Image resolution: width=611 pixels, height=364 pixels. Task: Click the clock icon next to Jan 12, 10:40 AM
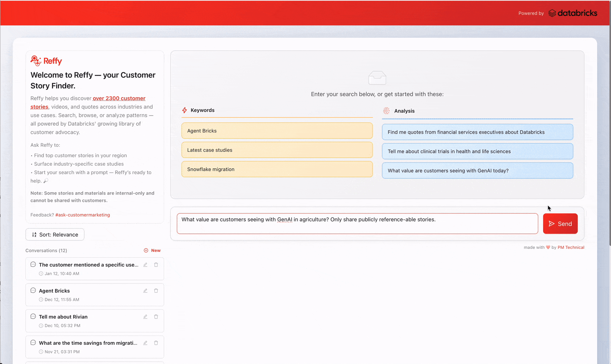[41, 273]
